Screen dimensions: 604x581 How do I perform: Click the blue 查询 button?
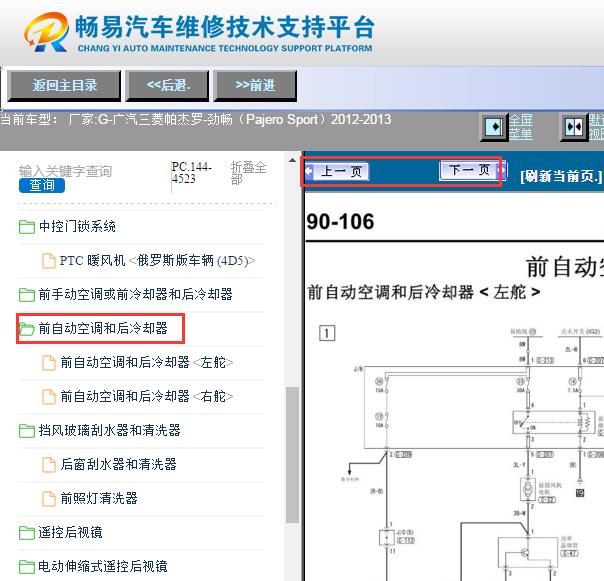42,185
